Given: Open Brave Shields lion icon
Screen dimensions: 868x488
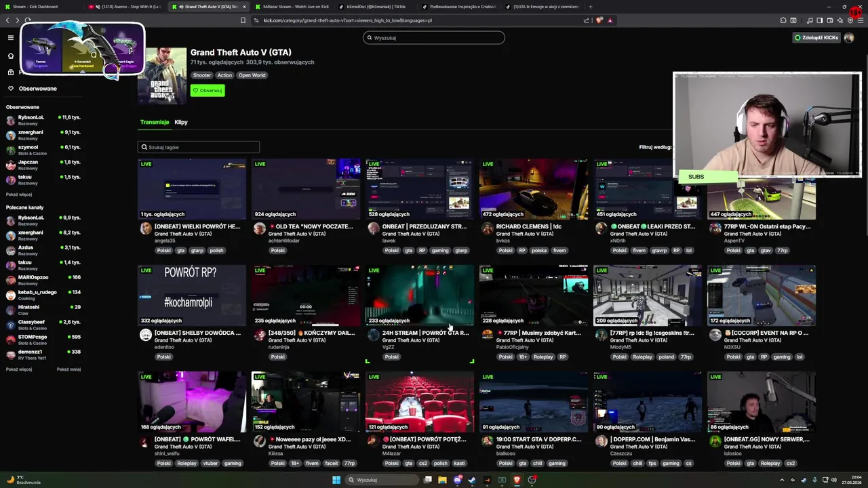Looking at the screenshot, I should (599, 20).
